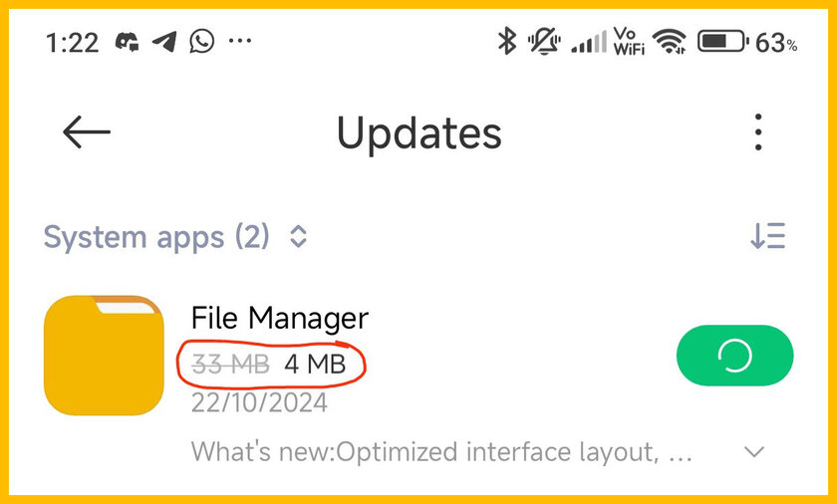Tap the battery indicator icon
This screenshot has height=504, width=837.
[723, 41]
